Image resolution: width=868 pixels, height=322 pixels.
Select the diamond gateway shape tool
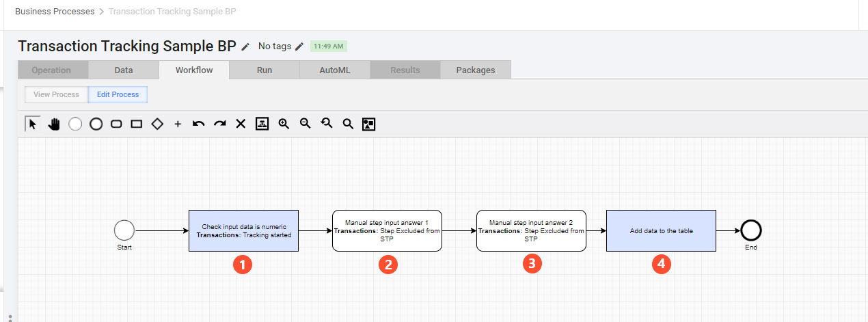[157, 124]
